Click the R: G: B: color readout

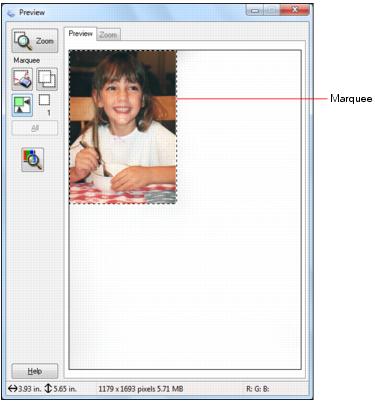pos(258,389)
